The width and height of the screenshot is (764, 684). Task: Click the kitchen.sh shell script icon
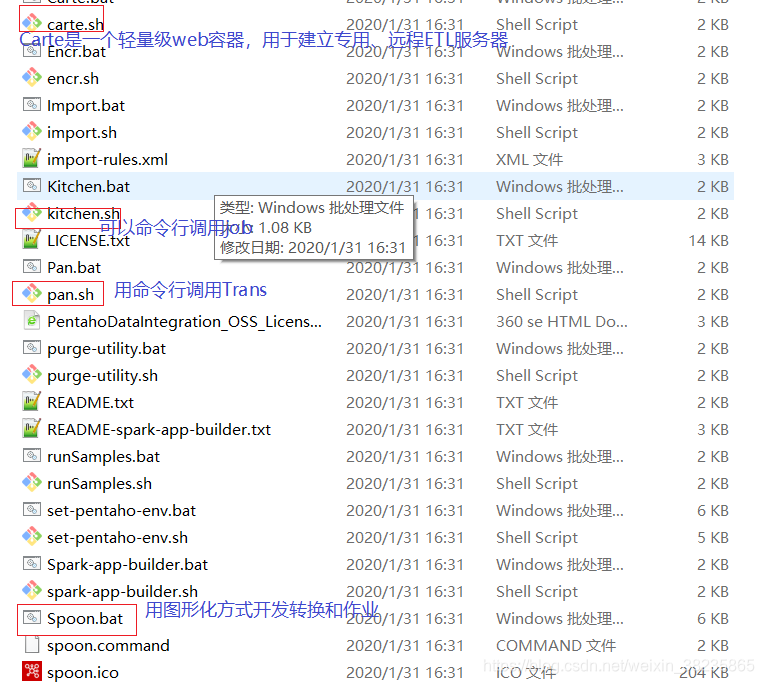coord(32,212)
